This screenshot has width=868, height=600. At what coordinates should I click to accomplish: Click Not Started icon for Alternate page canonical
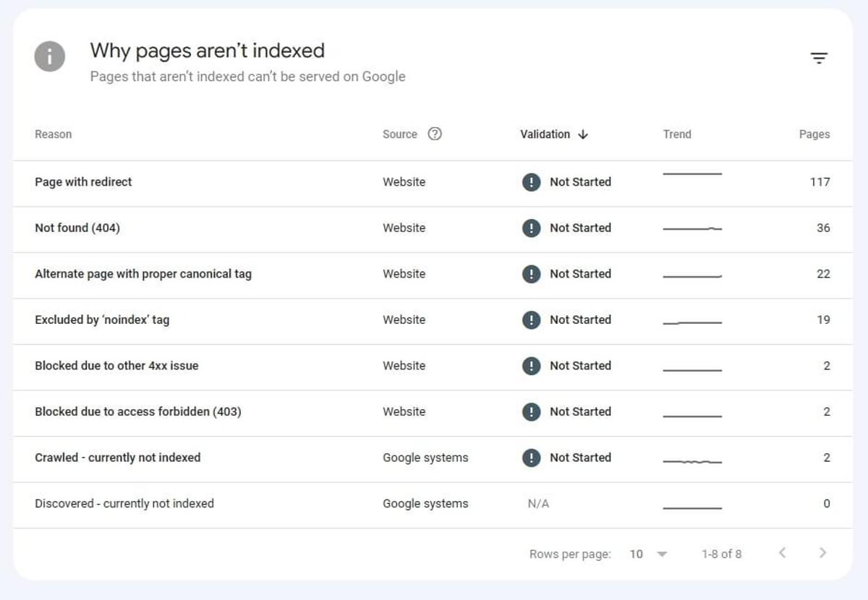(531, 274)
